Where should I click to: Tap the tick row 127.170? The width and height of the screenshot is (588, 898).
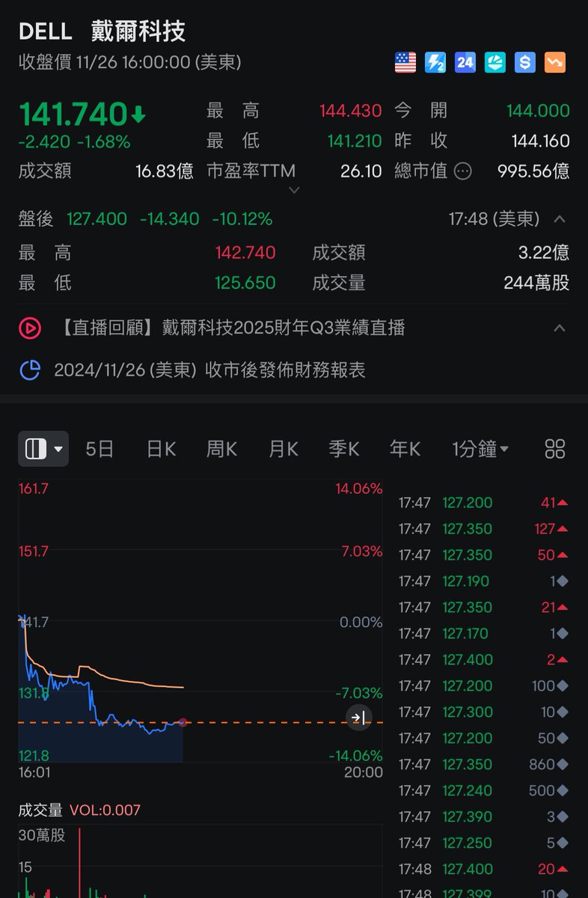(x=483, y=633)
